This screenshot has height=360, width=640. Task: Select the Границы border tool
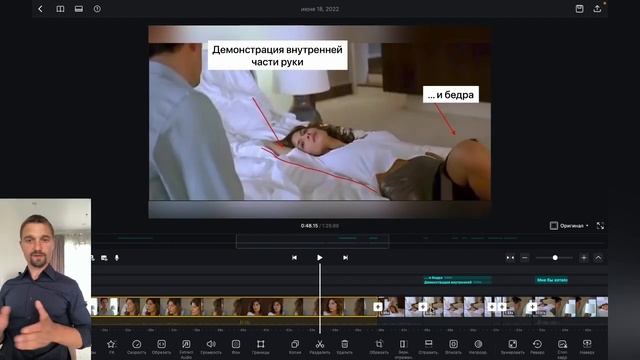click(260, 347)
